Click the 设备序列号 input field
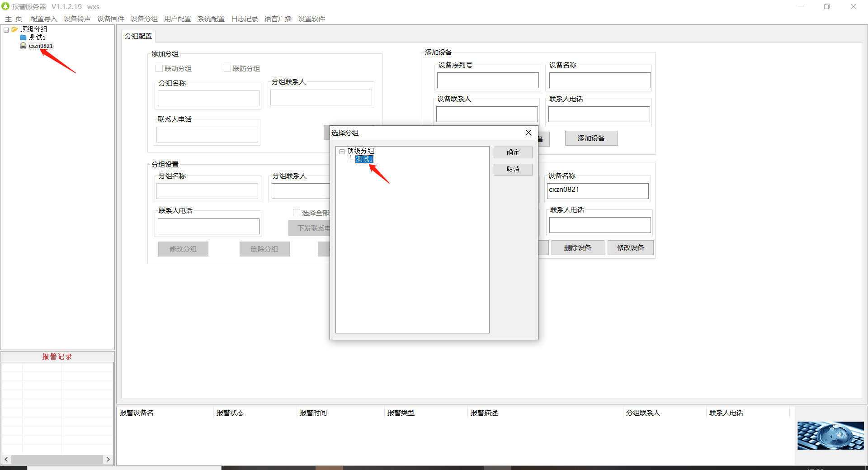The image size is (868, 470). point(488,81)
